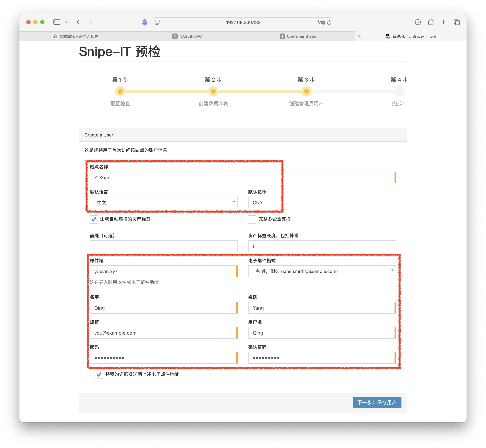Toggle the Safari sidebar icon
Image resolution: width=486 pixels, height=448 pixels.
(x=57, y=22)
